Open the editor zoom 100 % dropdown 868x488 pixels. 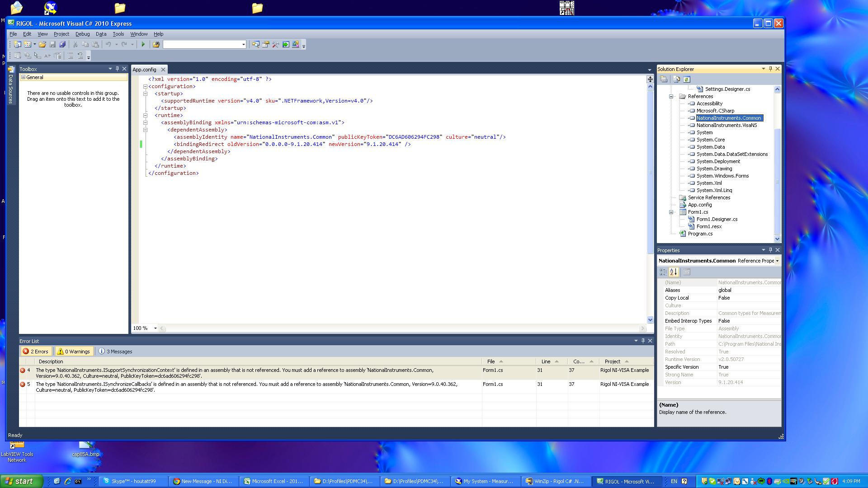(156, 328)
